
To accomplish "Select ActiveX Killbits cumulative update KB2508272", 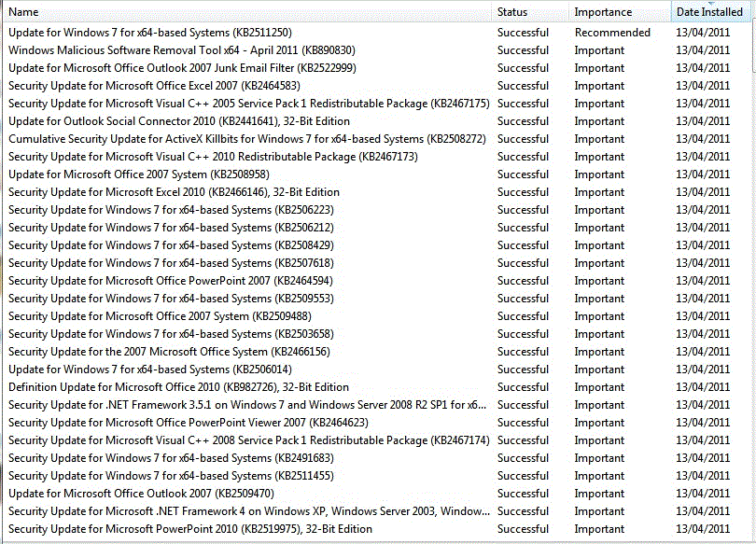I will click(247, 139).
